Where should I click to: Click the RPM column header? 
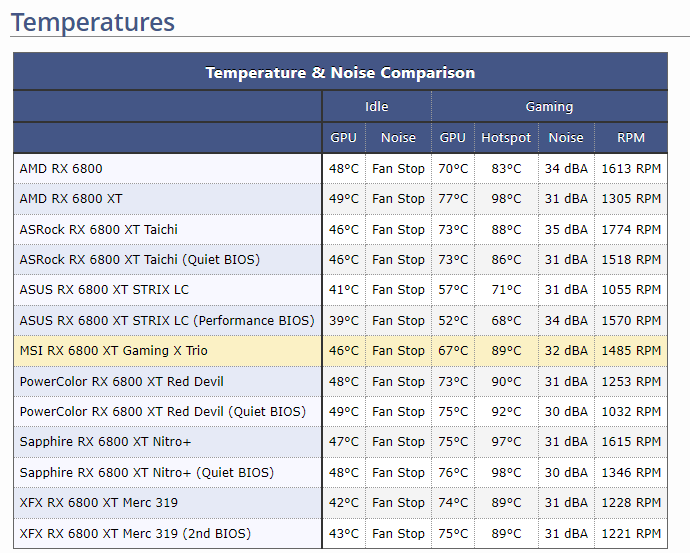[631, 137]
